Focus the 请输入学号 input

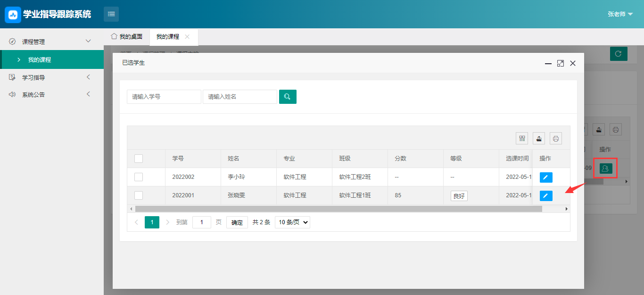[x=164, y=97]
